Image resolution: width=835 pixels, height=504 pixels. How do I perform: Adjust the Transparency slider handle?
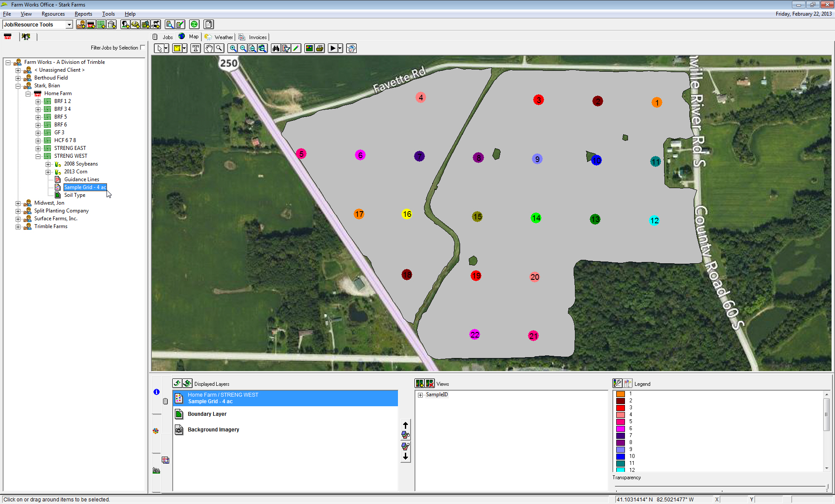tap(827, 487)
